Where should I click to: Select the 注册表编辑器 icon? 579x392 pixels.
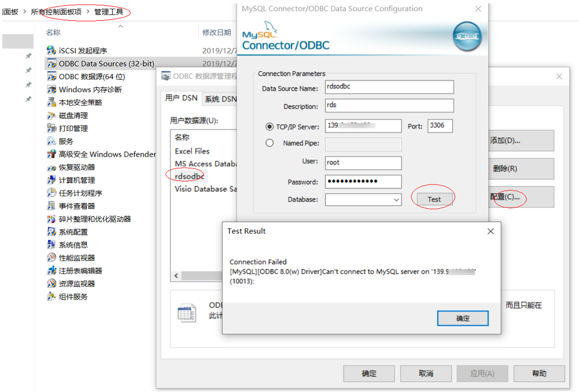[51, 271]
